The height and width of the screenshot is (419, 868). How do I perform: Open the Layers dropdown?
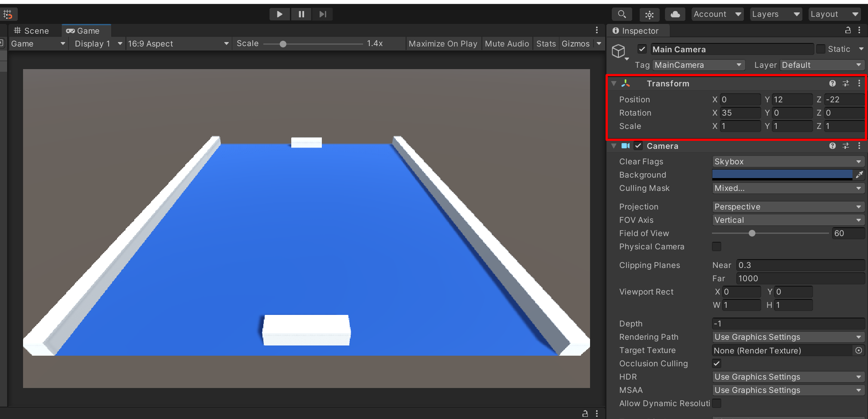776,14
